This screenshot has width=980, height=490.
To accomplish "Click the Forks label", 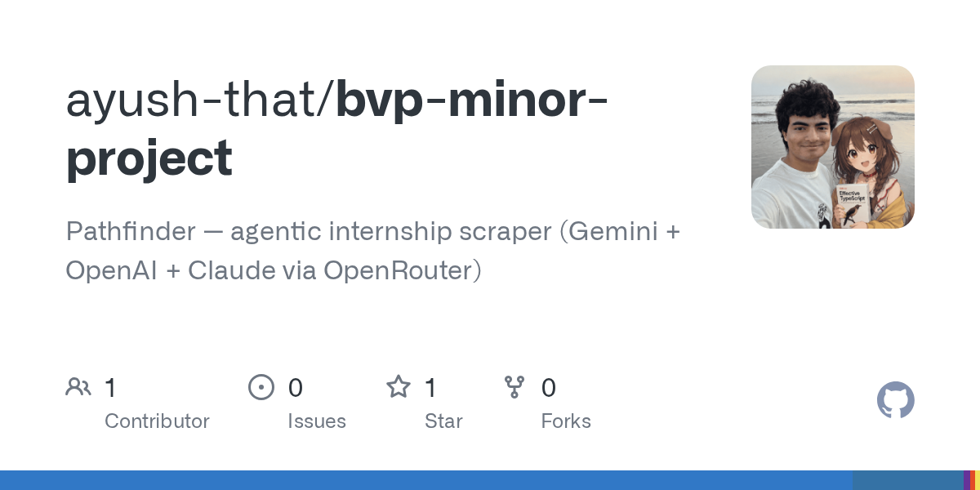I will pos(566,421).
